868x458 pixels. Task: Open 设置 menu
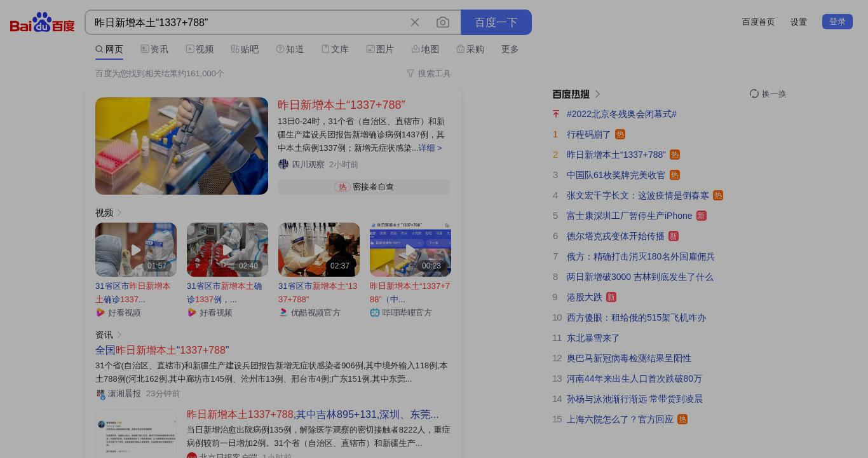(x=799, y=22)
